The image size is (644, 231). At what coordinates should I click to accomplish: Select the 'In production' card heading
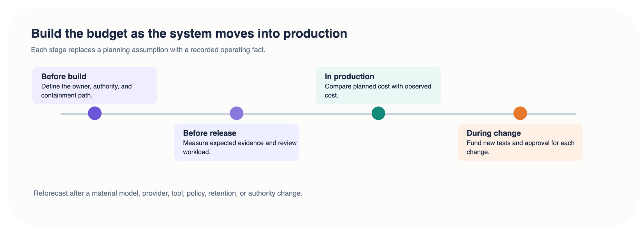click(x=349, y=77)
